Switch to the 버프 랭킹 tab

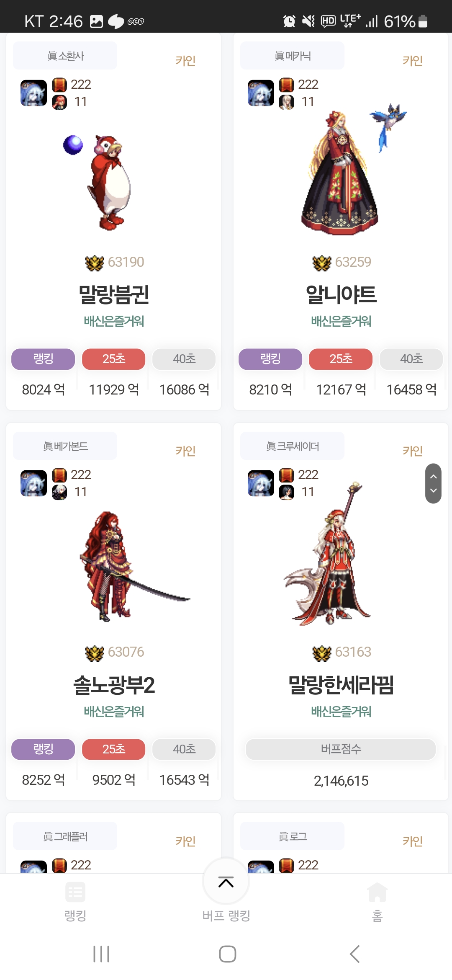[226, 916]
